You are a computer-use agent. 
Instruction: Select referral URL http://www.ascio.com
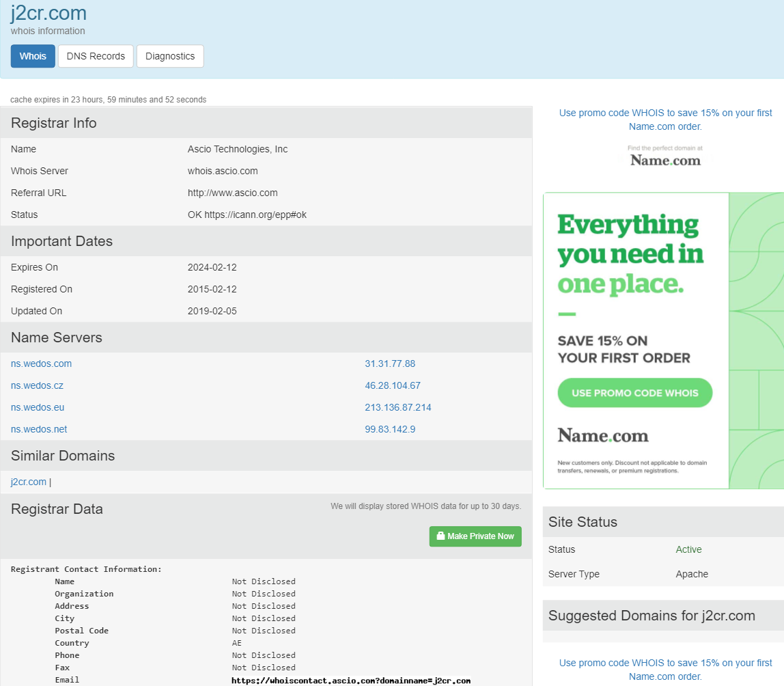(x=232, y=193)
